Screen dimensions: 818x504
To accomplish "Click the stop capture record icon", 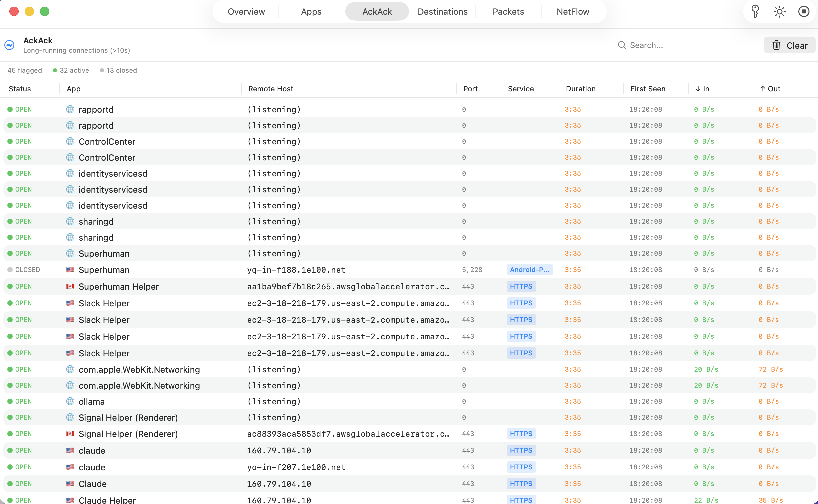I will coord(804,12).
